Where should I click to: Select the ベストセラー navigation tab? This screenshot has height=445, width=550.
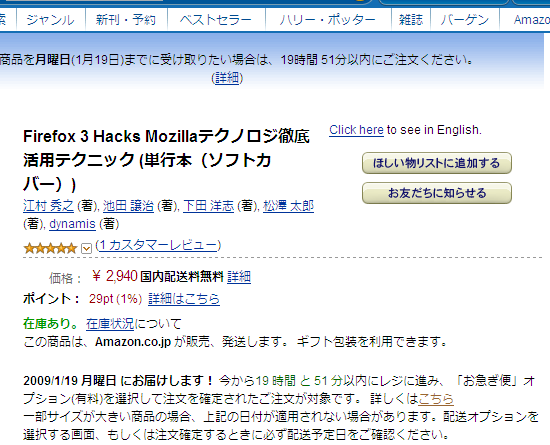tap(216, 20)
